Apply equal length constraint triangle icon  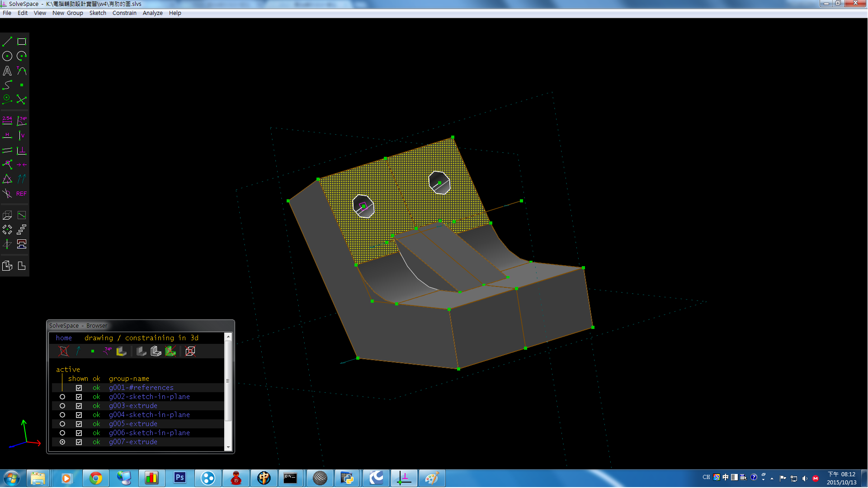click(7, 179)
